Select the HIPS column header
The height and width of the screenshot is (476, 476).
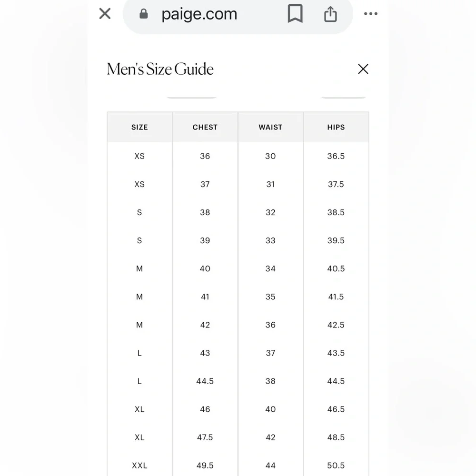click(336, 127)
